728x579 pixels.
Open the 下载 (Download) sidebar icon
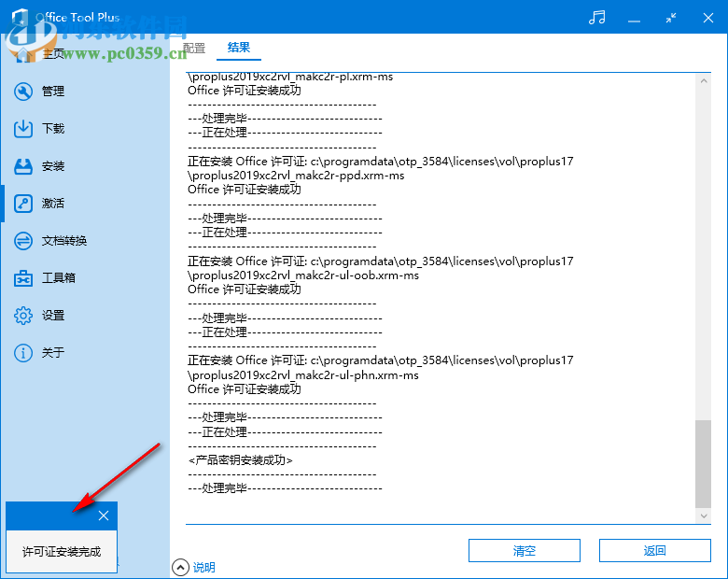[22, 129]
